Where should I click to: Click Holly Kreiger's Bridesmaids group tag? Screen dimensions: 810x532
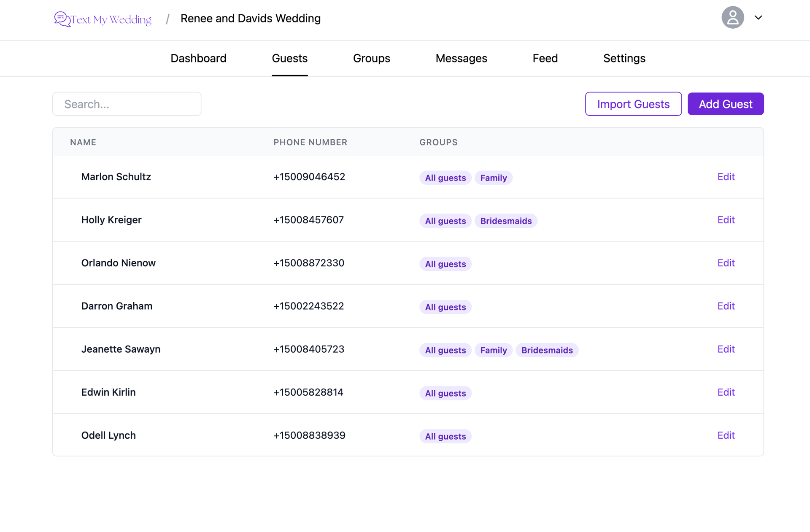(x=505, y=221)
